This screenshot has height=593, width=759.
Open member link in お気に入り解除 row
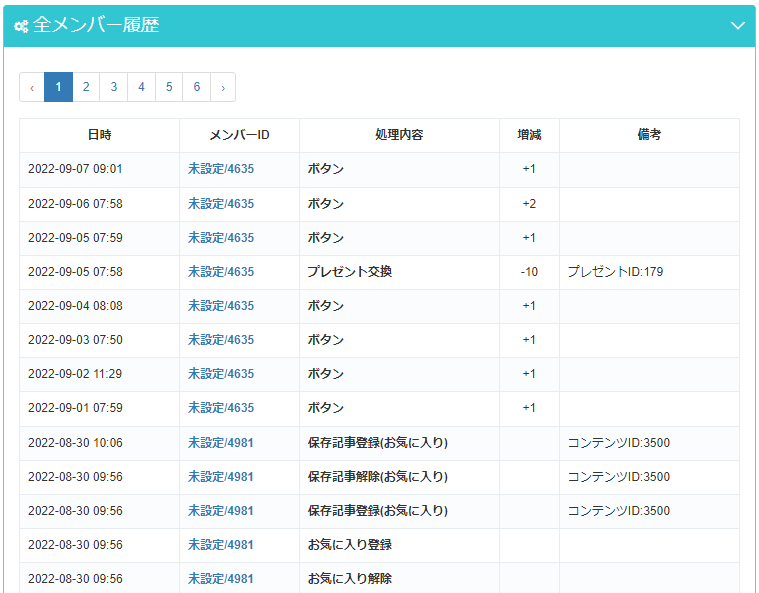click(x=221, y=578)
